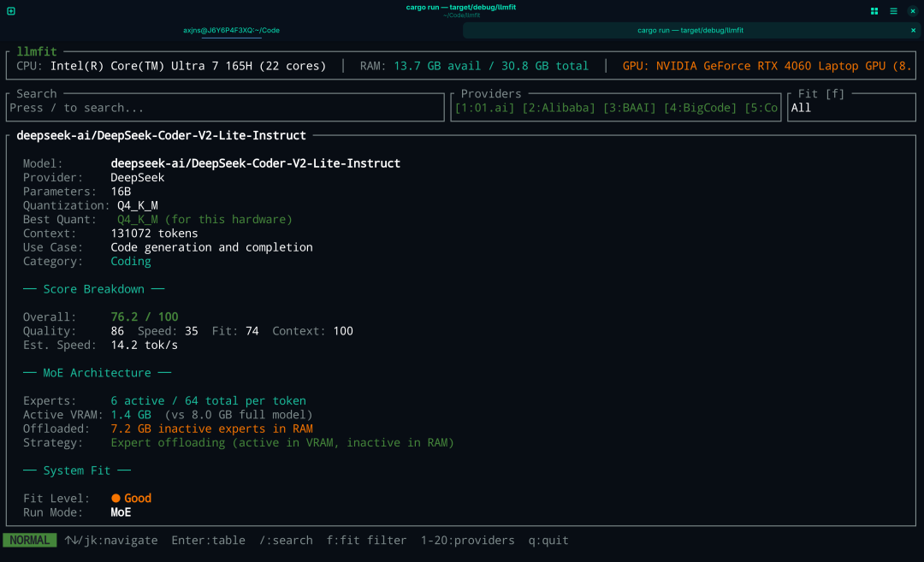This screenshot has width=924, height=562.
Task: Click 'Q4_K_M (for this hardware)' best quant
Action: tap(204, 219)
